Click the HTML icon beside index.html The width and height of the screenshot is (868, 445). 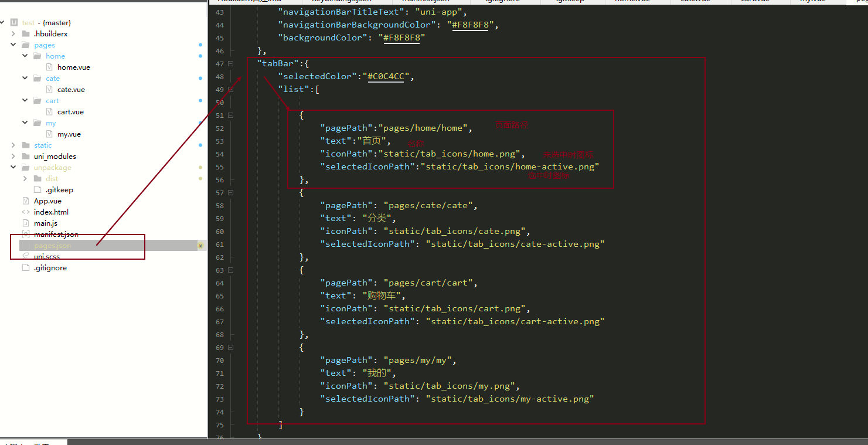[x=25, y=212]
